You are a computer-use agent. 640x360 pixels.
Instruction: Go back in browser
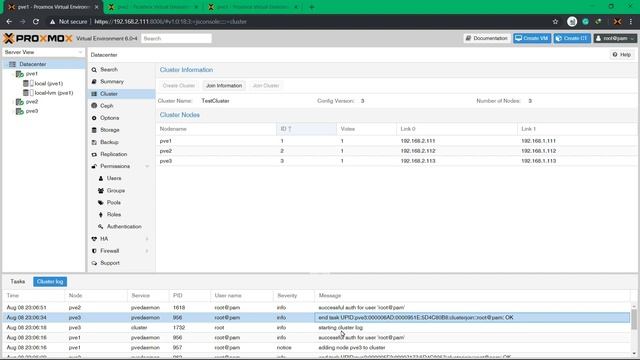(9, 22)
